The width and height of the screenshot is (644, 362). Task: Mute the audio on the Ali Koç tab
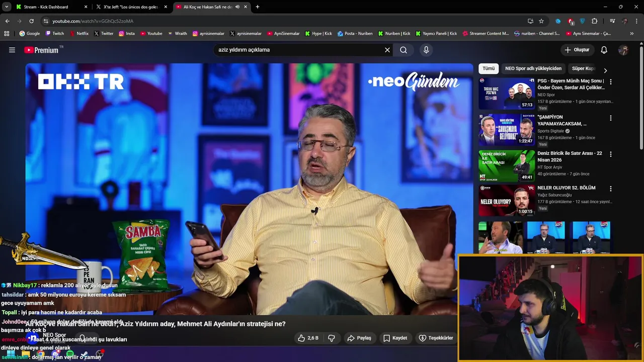click(x=237, y=7)
